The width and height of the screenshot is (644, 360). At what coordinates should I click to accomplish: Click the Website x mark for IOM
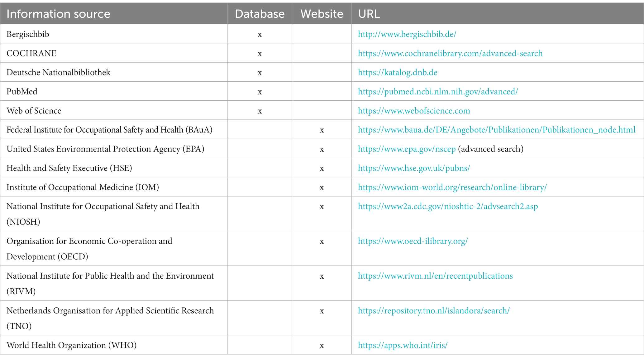[322, 188]
